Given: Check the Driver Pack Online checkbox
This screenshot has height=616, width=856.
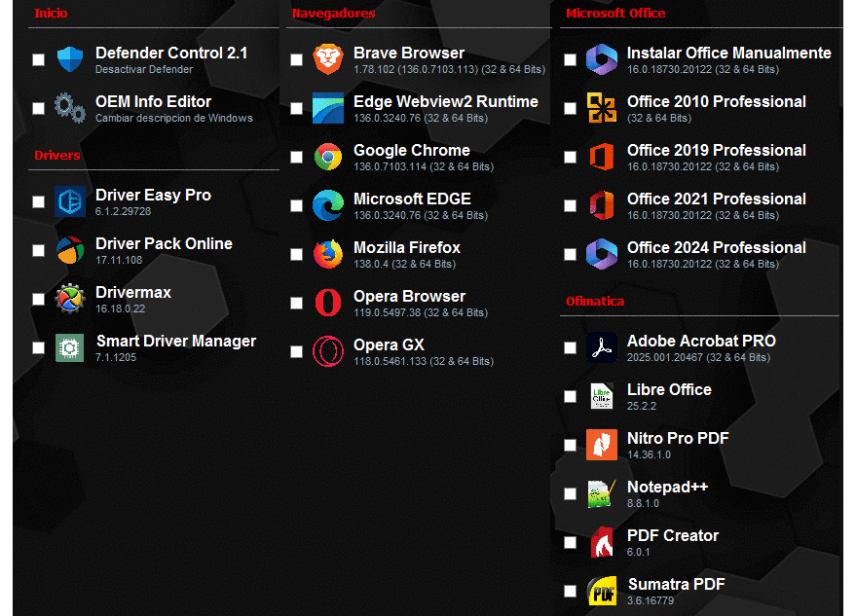Looking at the screenshot, I should 38,250.
